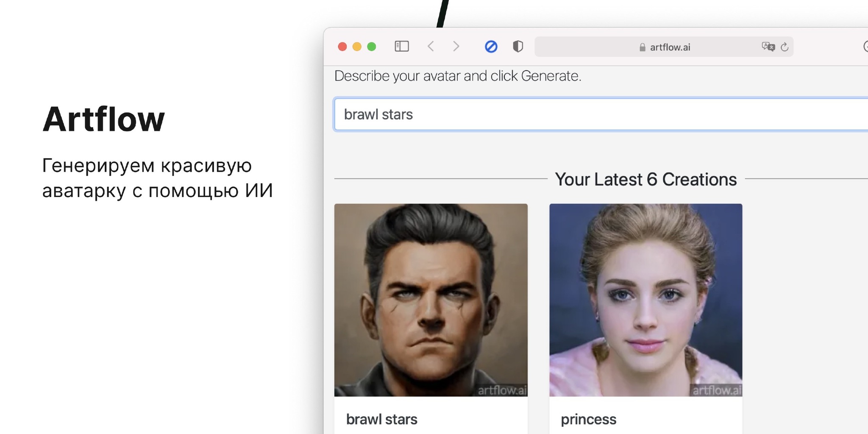Close the Safari window with red button

[x=342, y=47]
